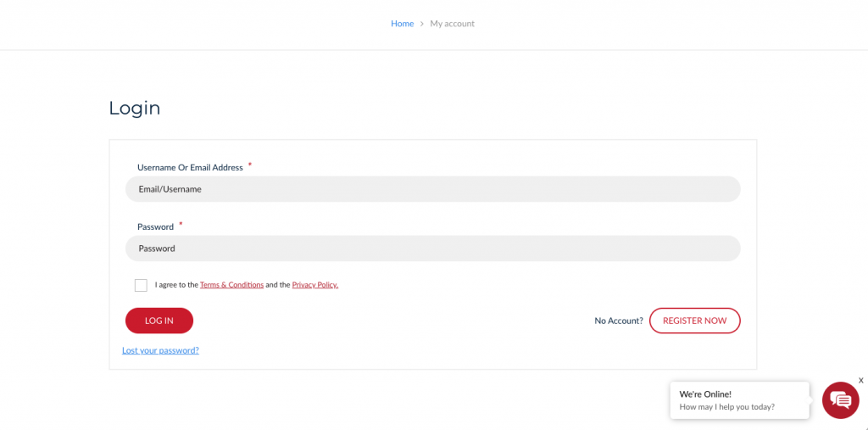
Task: Click the "No Account?" text
Action: click(x=619, y=321)
